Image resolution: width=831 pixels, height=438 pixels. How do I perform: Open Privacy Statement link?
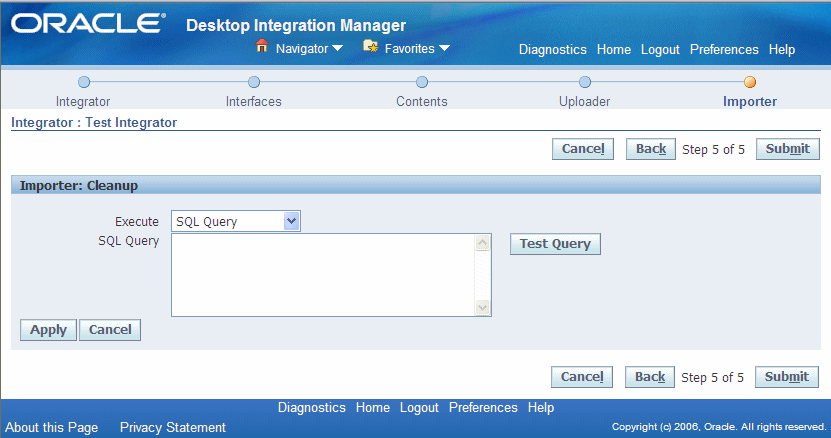tap(173, 427)
